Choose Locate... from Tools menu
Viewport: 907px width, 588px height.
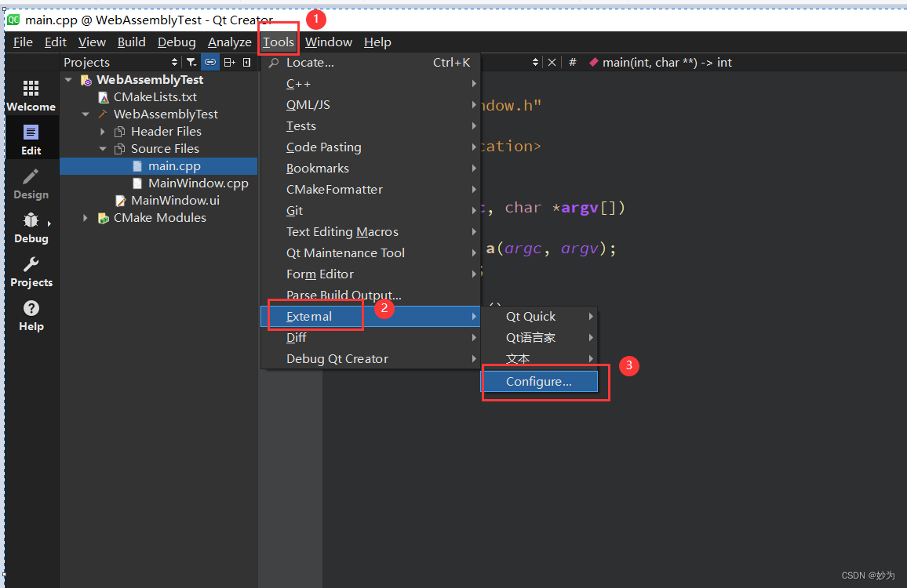tap(370, 63)
